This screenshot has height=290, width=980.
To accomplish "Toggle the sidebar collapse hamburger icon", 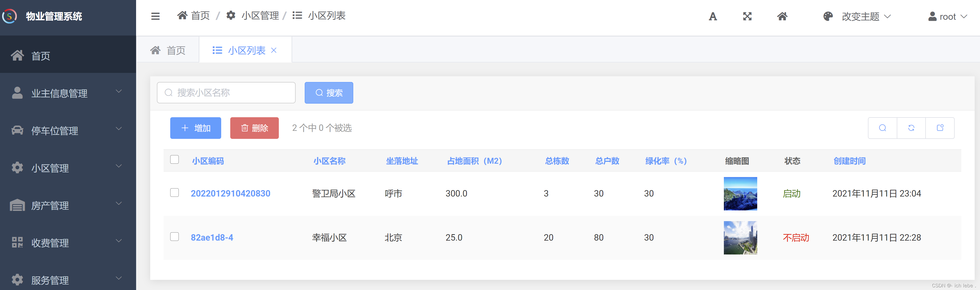I will pos(155,16).
